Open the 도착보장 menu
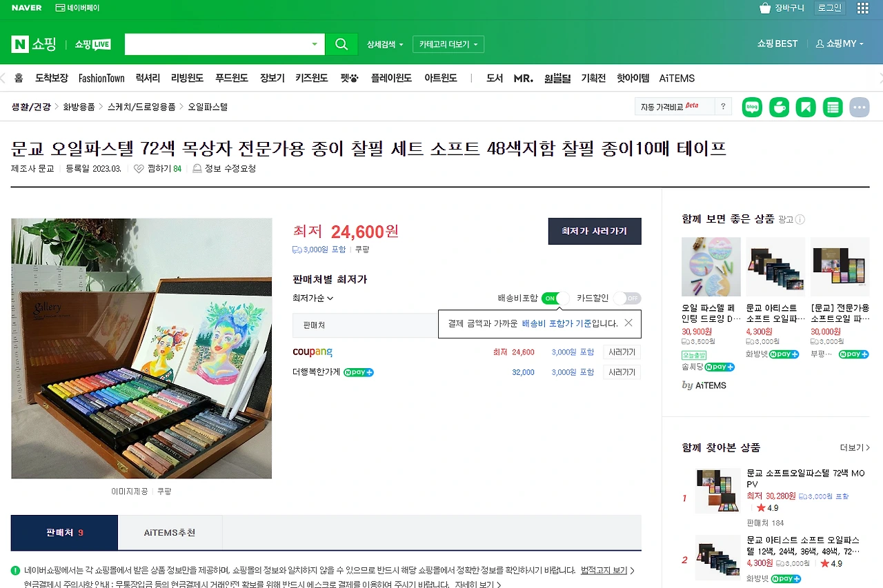The height and width of the screenshot is (588, 883). pos(52,78)
